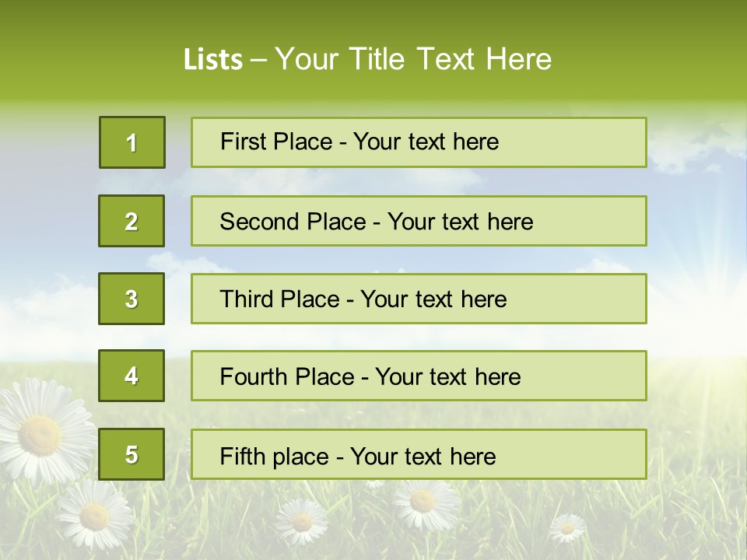Image resolution: width=747 pixels, height=560 pixels.
Task: Click the largest daisy flower
Action: tap(40, 432)
